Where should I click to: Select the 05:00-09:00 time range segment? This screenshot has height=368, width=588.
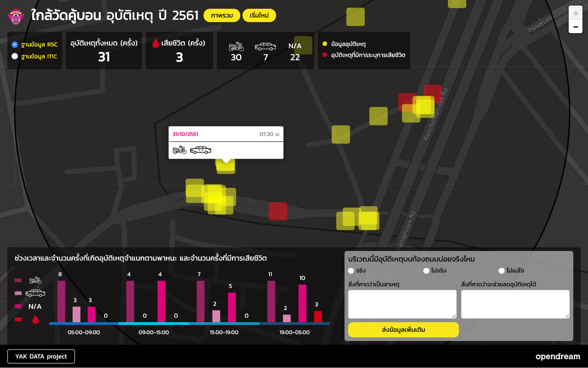(84, 324)
